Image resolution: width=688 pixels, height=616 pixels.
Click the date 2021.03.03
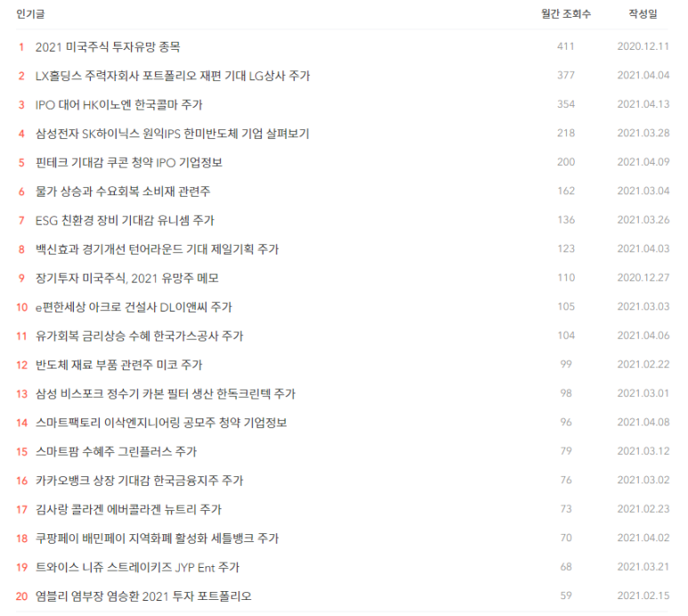[x=643, y=307]
